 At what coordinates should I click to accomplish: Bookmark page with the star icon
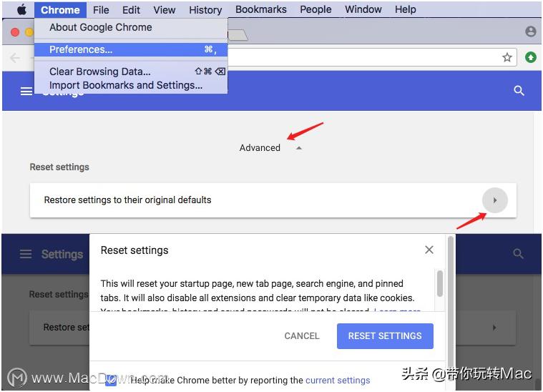[x=507, y=57]
